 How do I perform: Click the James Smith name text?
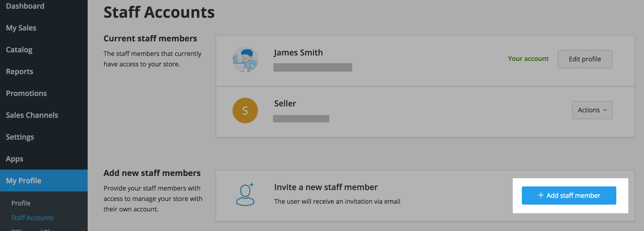point(298,53)
